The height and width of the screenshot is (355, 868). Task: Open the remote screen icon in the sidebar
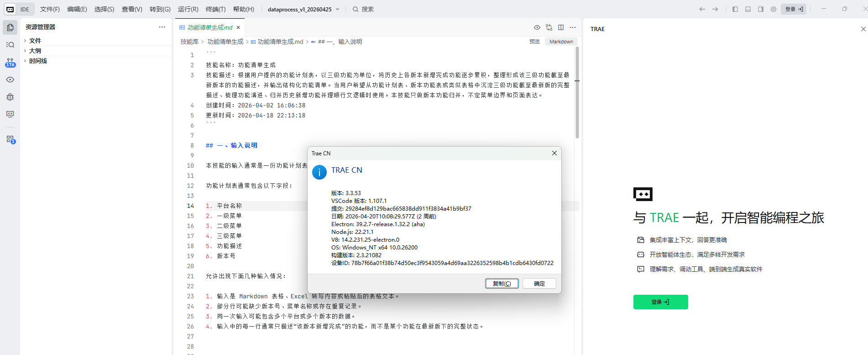tap(10, 114)
